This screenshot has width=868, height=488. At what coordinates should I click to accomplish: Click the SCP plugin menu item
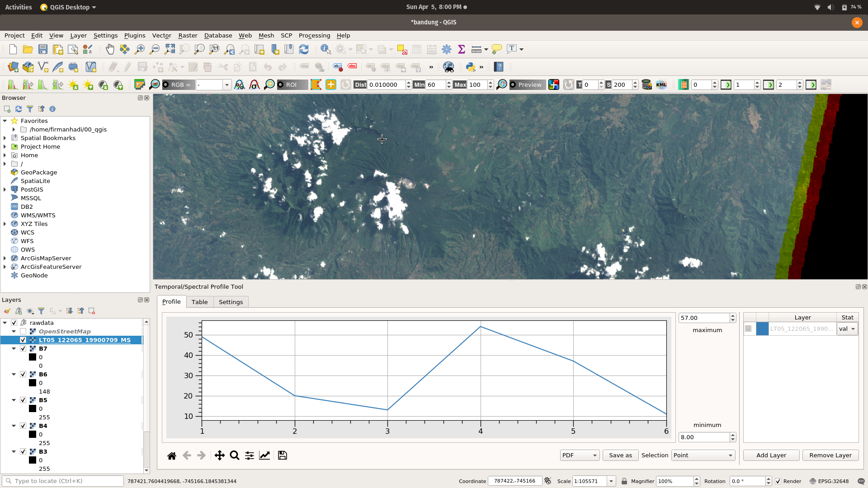(x=286, y=35)
